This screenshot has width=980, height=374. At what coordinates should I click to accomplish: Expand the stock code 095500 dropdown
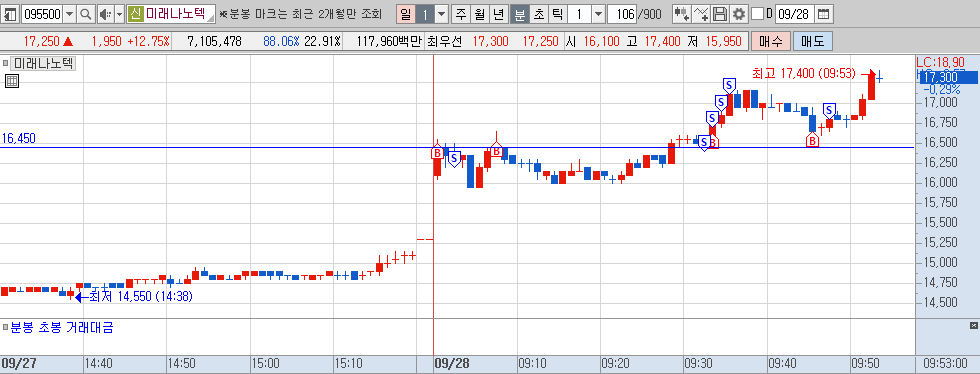pyautogui.click(x=69, y=14)
